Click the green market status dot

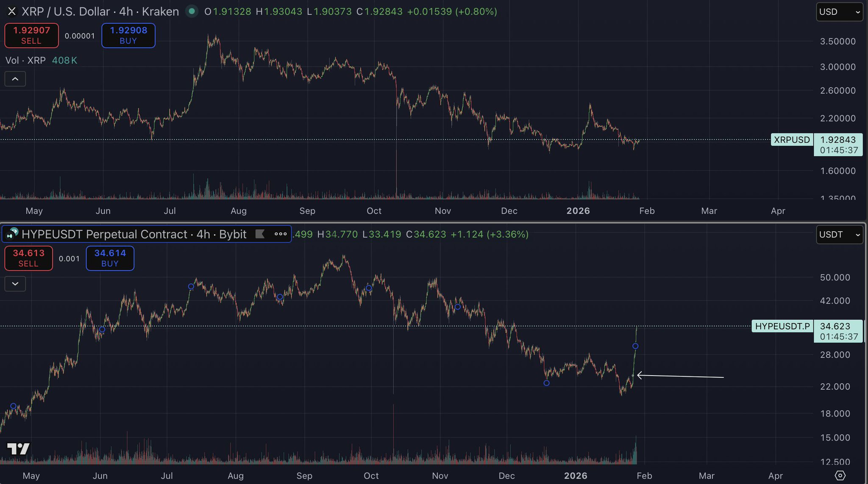pyautogui.click(x=192, y=11)
